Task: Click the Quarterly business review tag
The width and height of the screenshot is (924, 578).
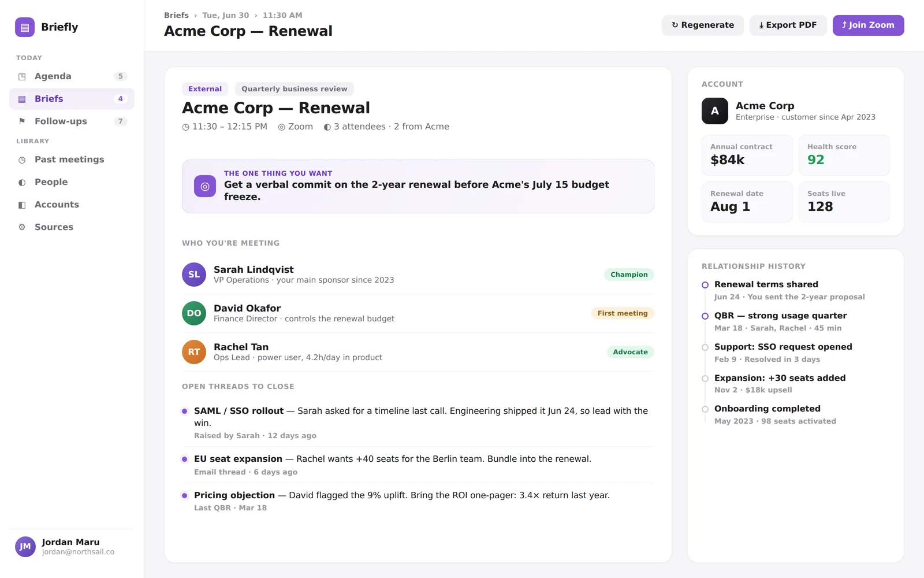Action: coord(295,89)
